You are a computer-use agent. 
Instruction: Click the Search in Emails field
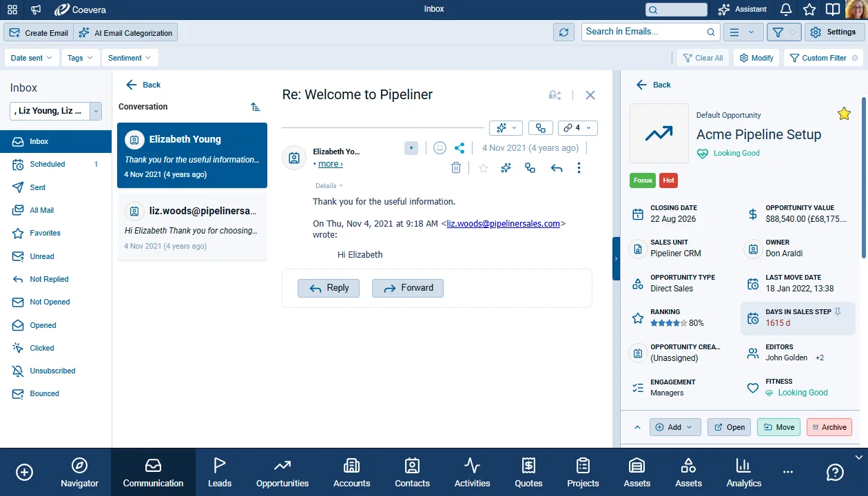click(x=650, y=32)
